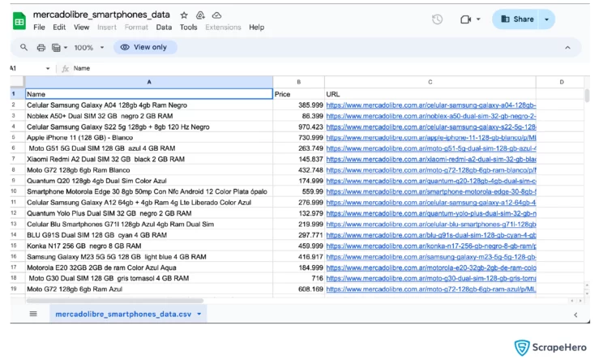This screenshot has width=603, height=364.
Task: Star the mercadolibre_smartphones_data document
Action: click(x=184, y=15)
